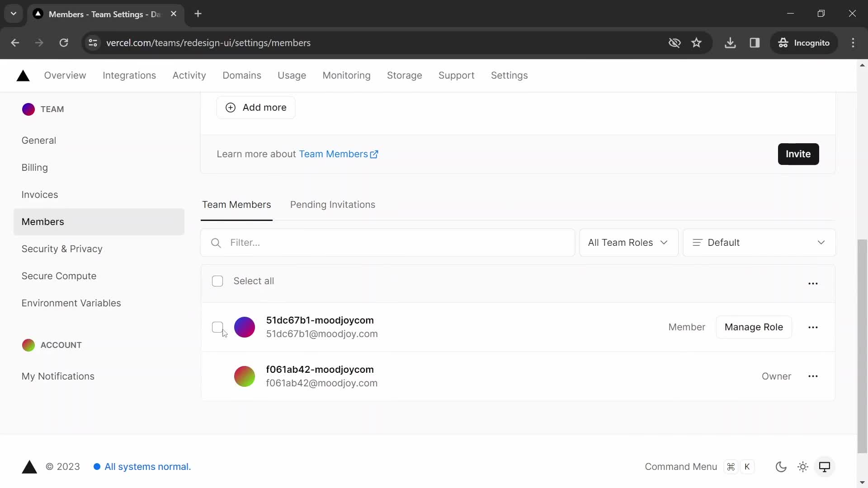Screen dimensions: 868x488
Task: Toggle dark mode icon in bottom bar
Action: tap(781, 467)
